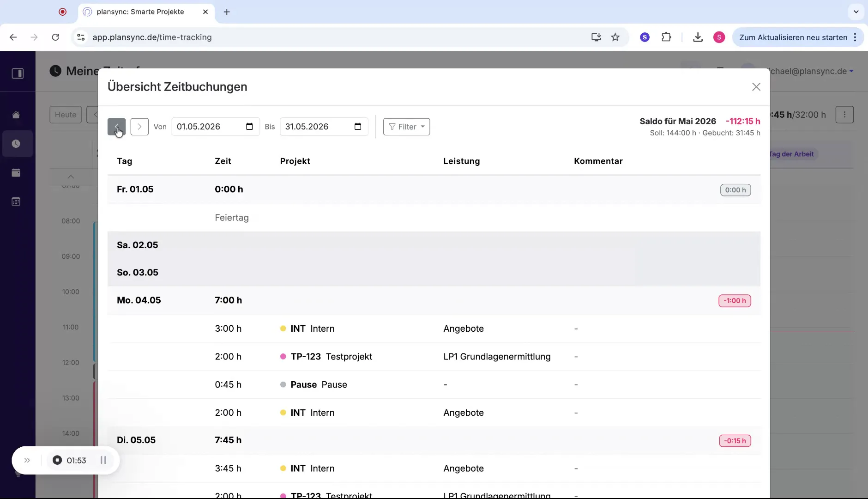Install app via the address bar screen icon
The height and width of the screenshot is (499, 868).
(596, 37)
